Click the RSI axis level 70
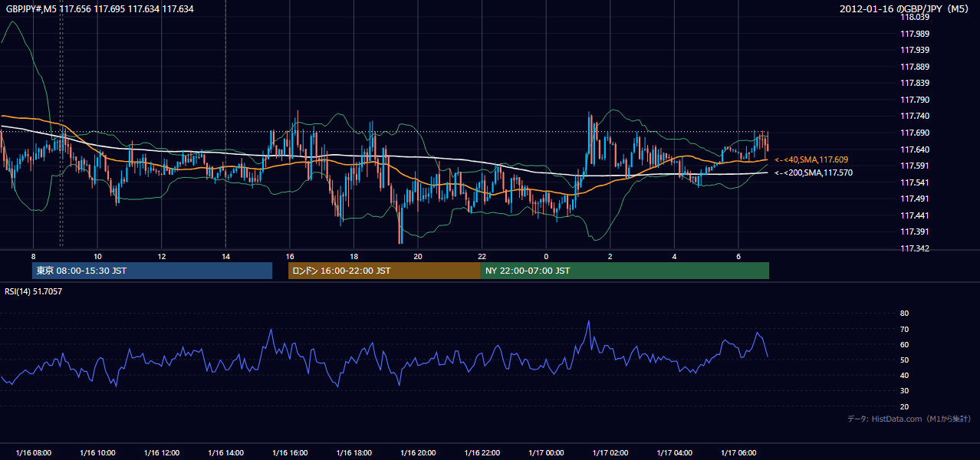Screen dimensions: 980x460 point(904,329)
